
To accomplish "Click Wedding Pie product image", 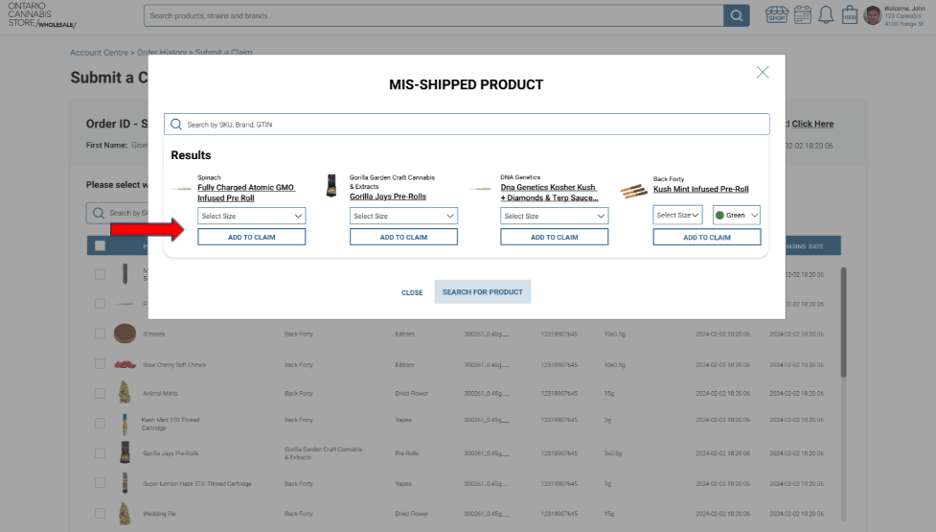I will click(x=125, y=513).
